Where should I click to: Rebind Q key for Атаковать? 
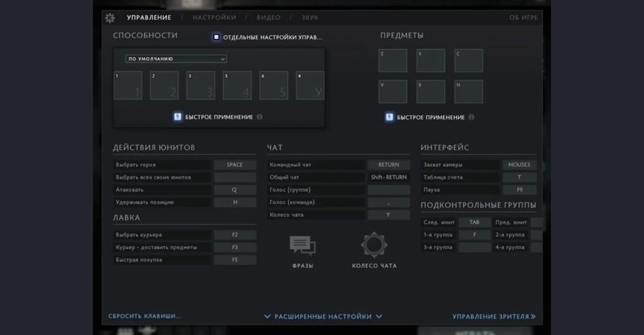click(235, 190)
